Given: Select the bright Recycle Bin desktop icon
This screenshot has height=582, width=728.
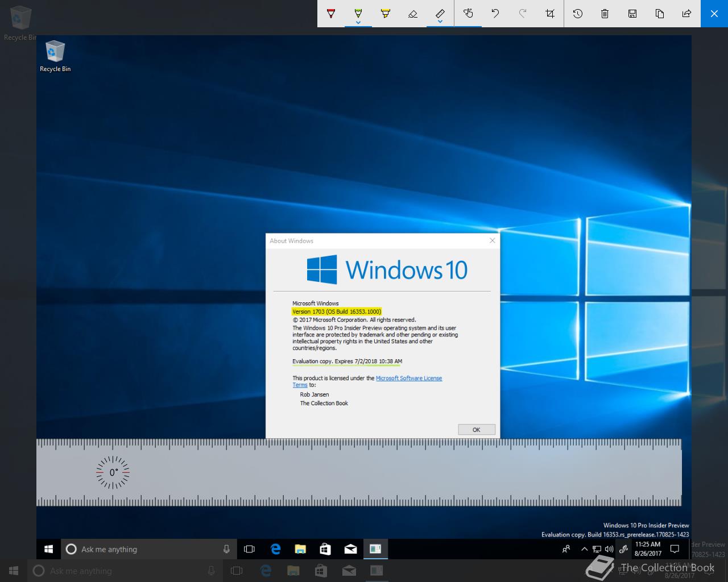Looking at the screenshot, I should pyautogui.click(x=55, y=57).
